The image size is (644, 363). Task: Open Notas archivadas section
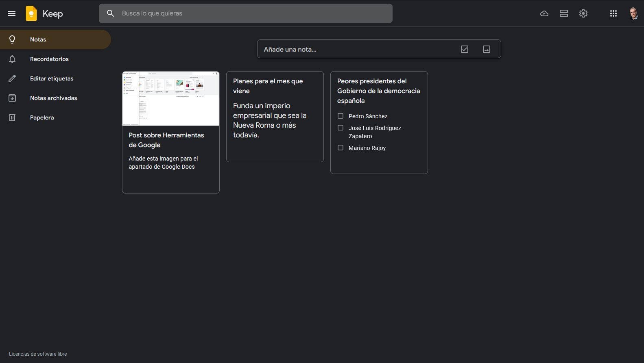click(53, 98)
